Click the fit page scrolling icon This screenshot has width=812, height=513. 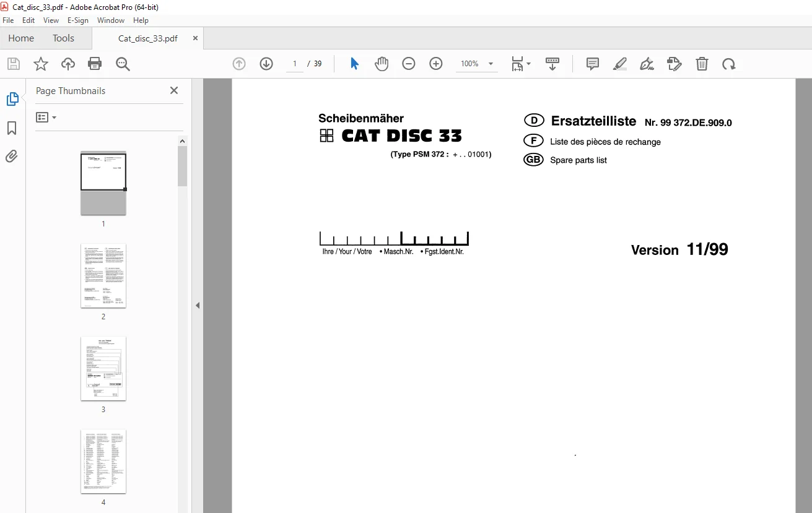click(x=517, y=64)
